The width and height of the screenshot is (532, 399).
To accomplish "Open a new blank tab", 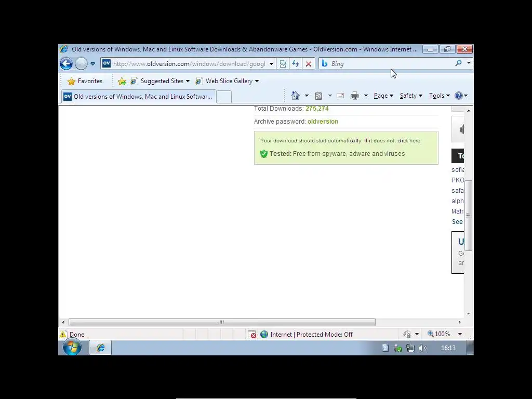I will point(224,97).
